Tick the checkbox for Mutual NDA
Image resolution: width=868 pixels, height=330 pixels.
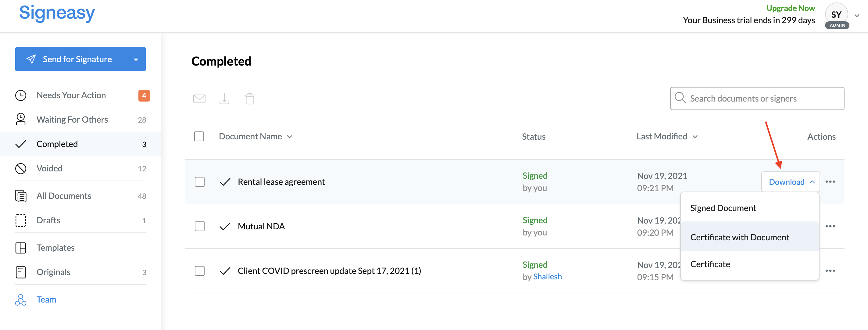point(199,226)
